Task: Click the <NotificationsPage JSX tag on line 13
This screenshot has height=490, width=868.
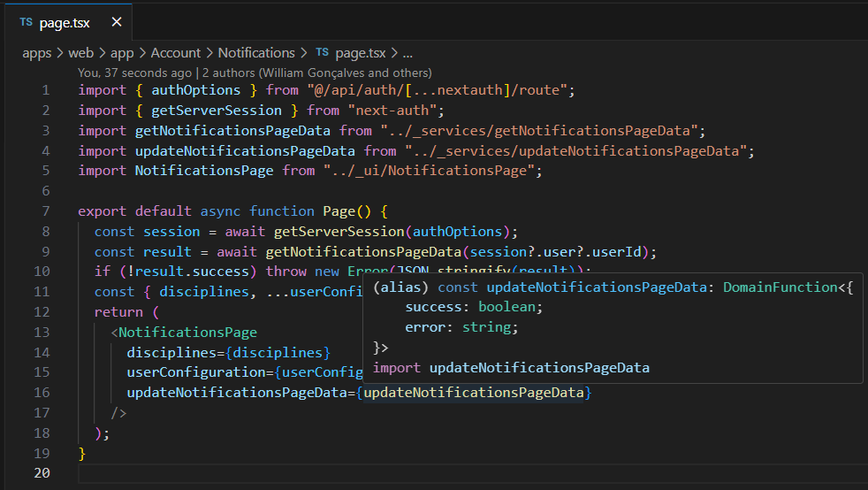Action: point(184,333)
